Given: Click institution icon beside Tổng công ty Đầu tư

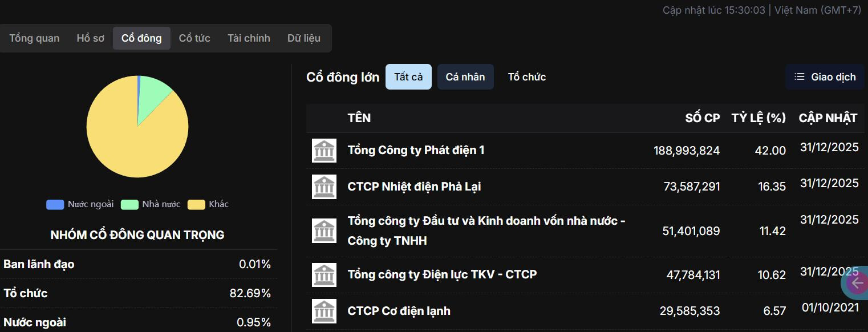Looking at the screenshot, I should pos(324,231).
